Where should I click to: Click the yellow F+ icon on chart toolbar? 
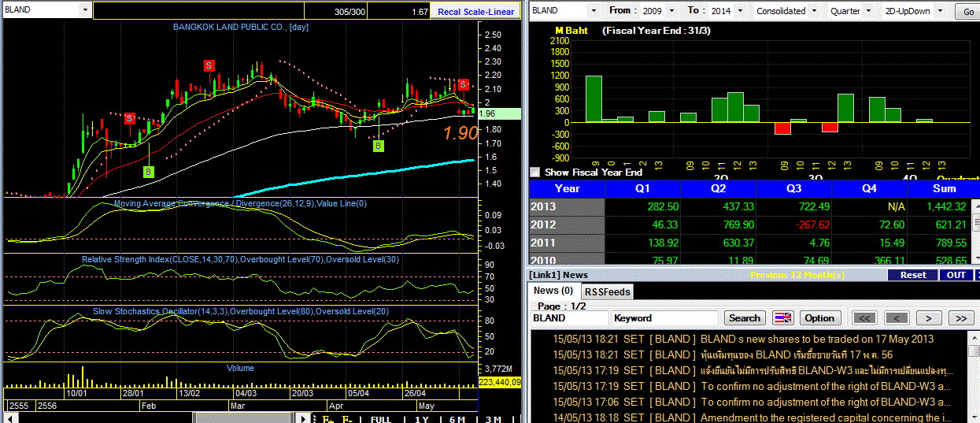click(328, 419)
